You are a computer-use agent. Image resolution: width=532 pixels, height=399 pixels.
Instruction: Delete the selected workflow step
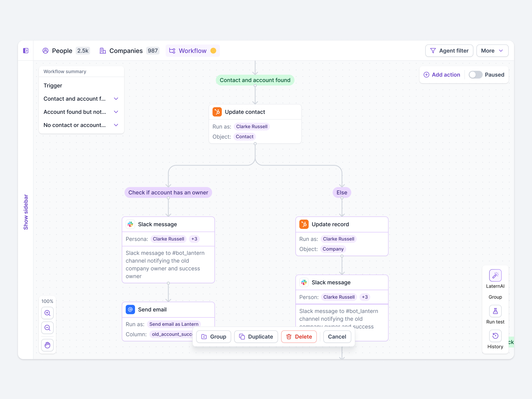pos(299,336)
